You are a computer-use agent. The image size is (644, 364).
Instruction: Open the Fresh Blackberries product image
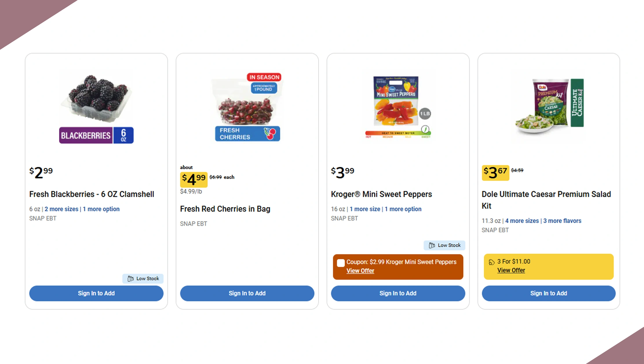pyautogui.click(x=96, y=98)
